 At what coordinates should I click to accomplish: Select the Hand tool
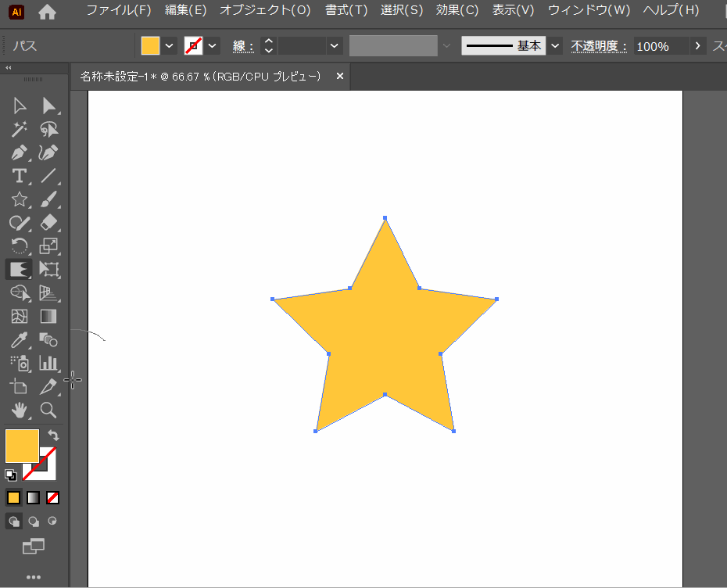[19, 410]
